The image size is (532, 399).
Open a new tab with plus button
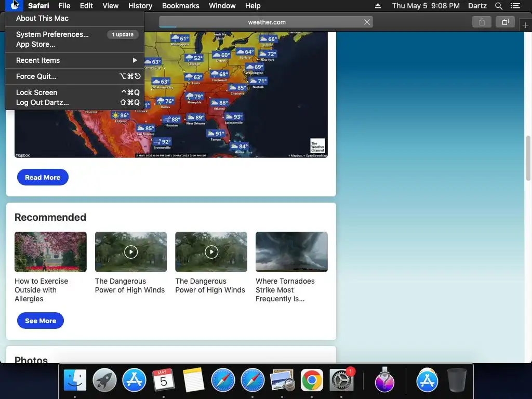pos(525,25)
